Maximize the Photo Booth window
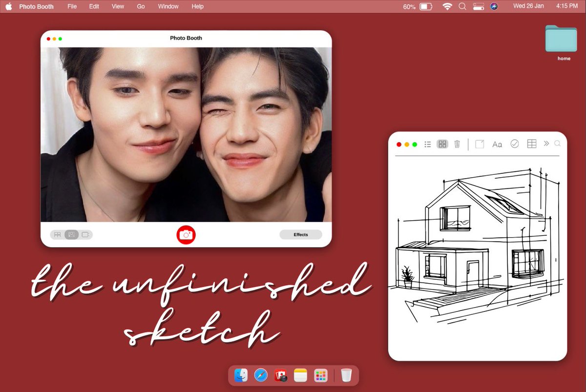The height and width of the screenshot is (392, 586). 60,39
